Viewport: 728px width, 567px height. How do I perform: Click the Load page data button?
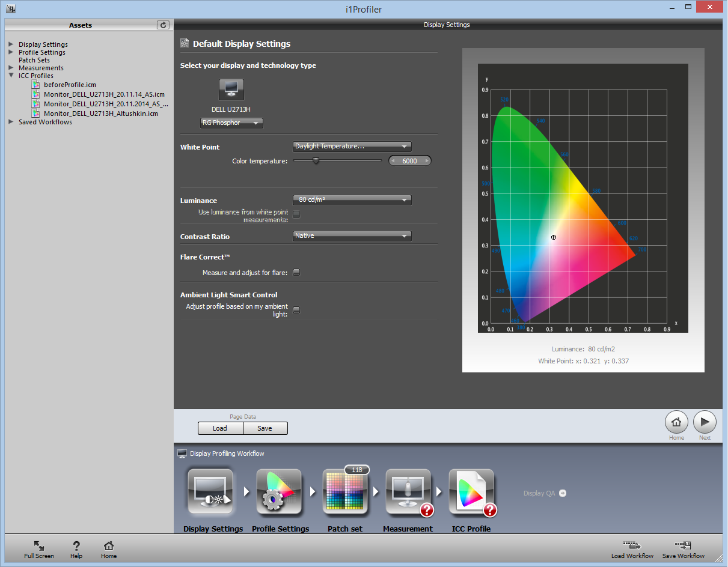point(220,428)
